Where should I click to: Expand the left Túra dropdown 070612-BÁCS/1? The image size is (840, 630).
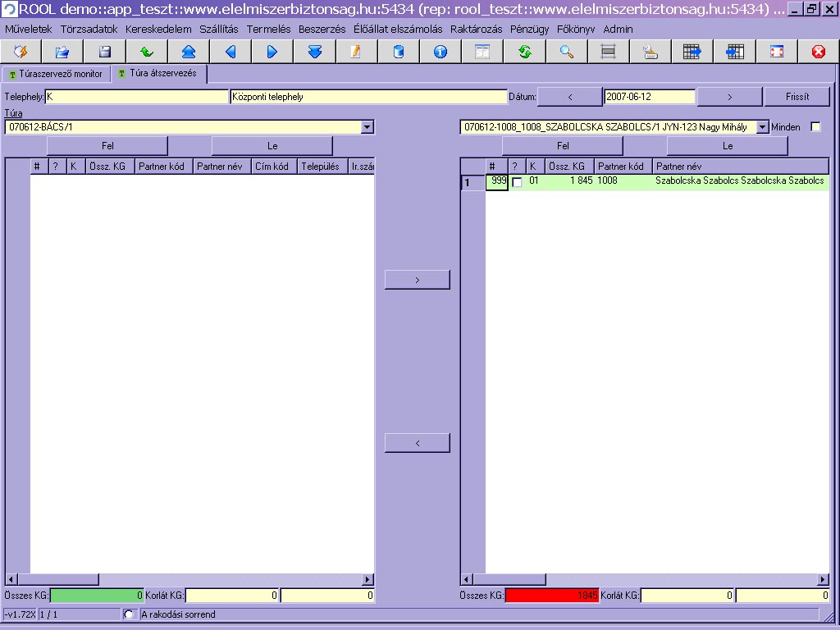point(367,127)
